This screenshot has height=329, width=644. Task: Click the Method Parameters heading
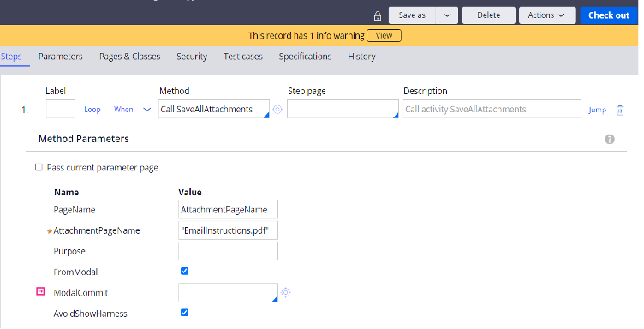point(84,139)
